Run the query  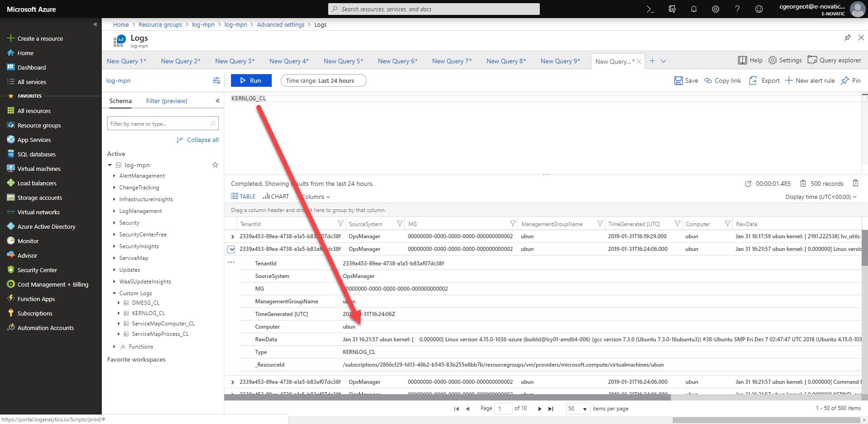coord(251,80)
